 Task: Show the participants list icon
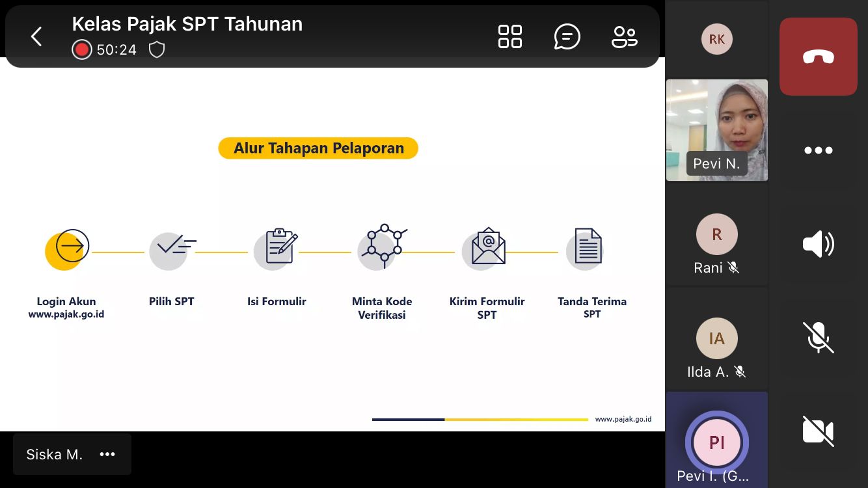coord(624,36)
